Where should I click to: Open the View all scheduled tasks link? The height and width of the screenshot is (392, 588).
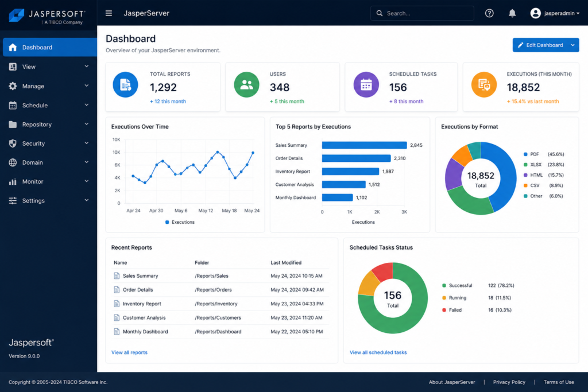(x=378, y=352)
